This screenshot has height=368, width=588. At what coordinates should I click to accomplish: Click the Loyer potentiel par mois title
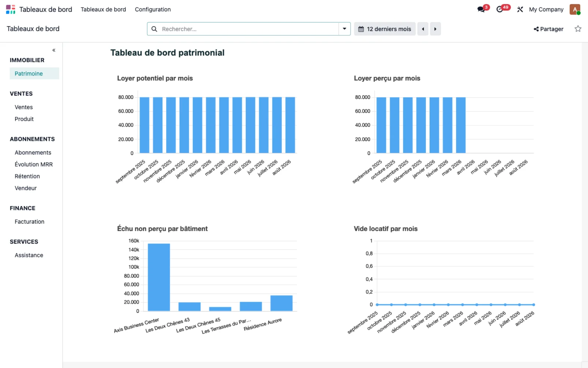tap(155, 78)
